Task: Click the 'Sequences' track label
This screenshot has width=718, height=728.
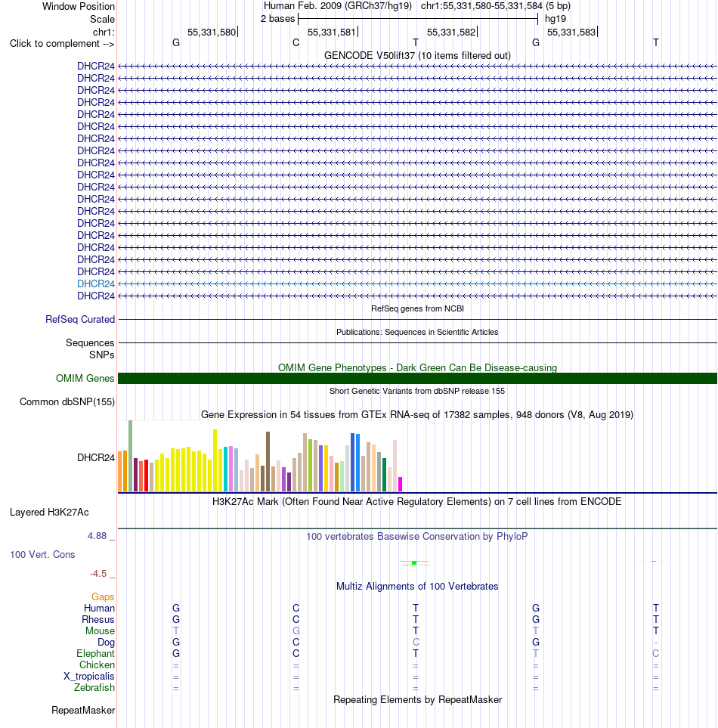Action: pyautogui.click(x=90, y=342)
